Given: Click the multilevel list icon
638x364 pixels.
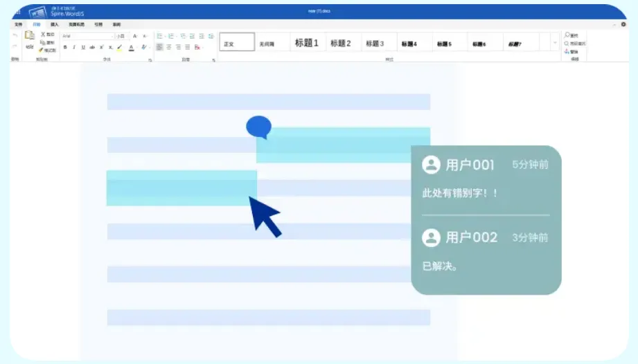Looking at the screenshot, I should pos(183,36).
